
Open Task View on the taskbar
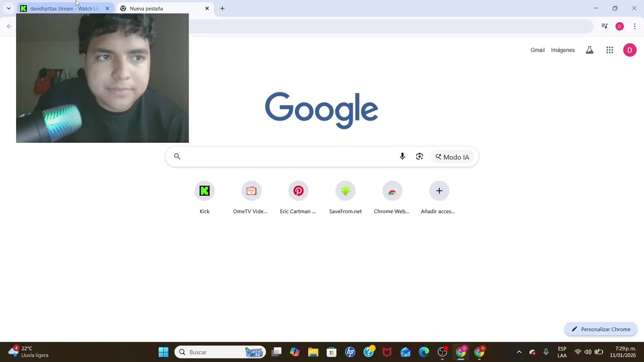276,352
